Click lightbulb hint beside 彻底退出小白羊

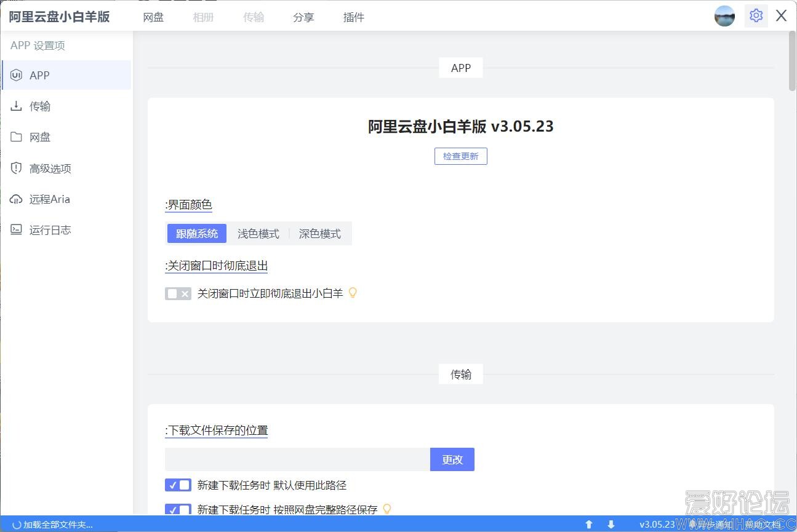(x=353, y=293)
